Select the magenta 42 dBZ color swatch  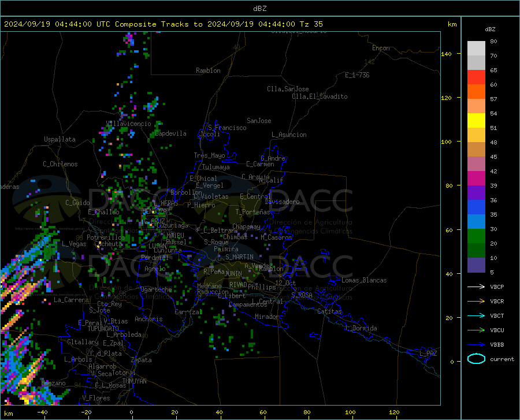point(476,179)
